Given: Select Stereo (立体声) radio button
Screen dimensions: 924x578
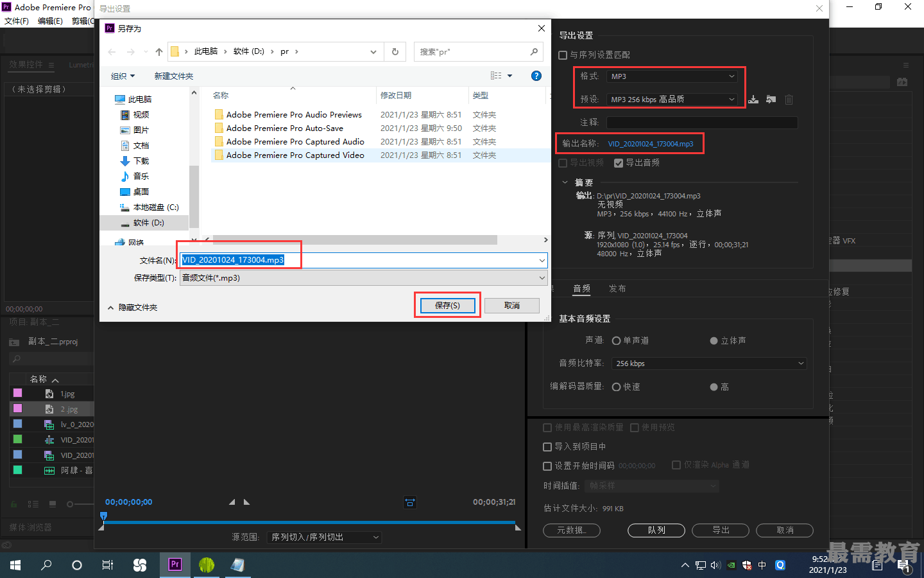Looking at the screenshot, I should (714, 341).
